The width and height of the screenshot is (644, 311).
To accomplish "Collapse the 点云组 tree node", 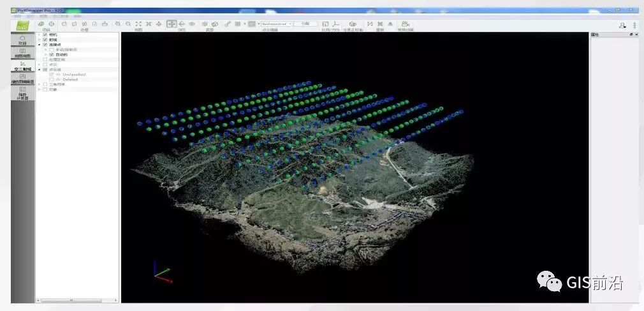I will point(40,70).
